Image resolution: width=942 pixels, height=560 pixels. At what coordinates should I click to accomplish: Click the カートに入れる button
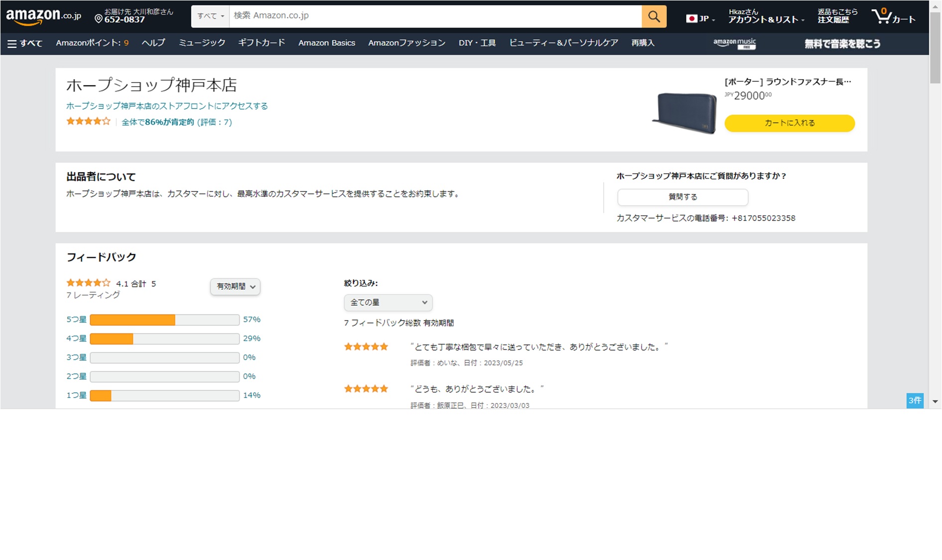pos(790,123)
